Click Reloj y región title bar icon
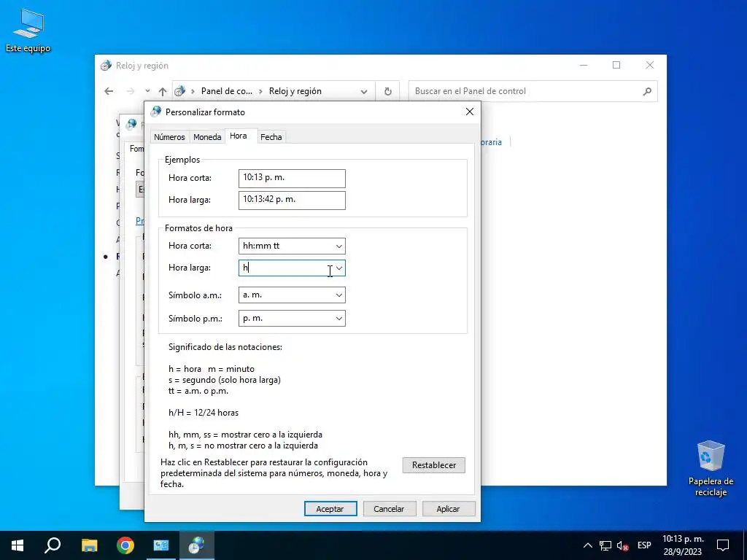747x560 pixels. (x=106, y=65)
